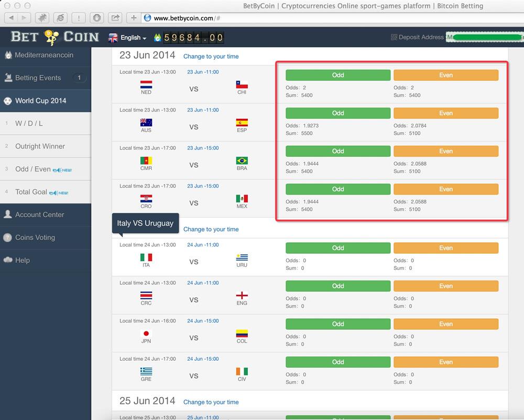
Task: Click the Netherlands NED flag
Action: coord(146,84)
